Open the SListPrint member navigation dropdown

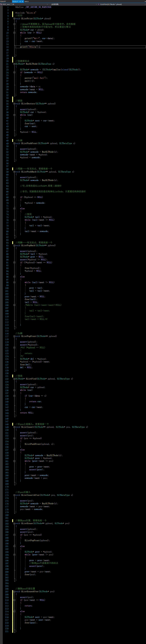pos(121,4)
